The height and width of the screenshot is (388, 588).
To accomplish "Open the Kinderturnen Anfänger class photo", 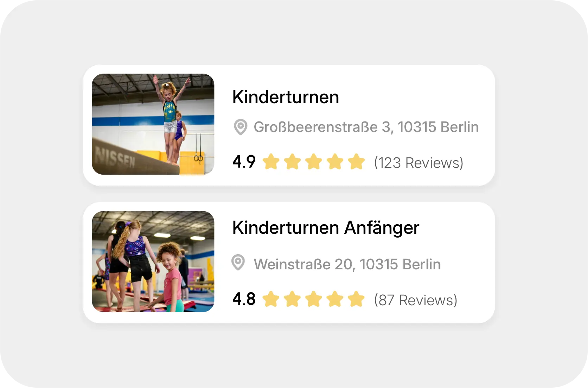I will 153,261.
